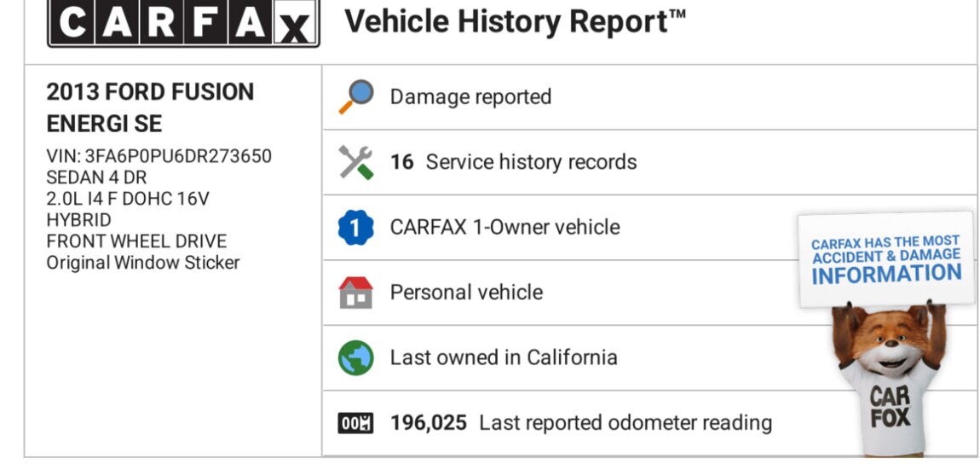The width and height of the screenshot is (980, 464).
Task: Click the Accident & Damage Information sign
Action: pos(886,259)
